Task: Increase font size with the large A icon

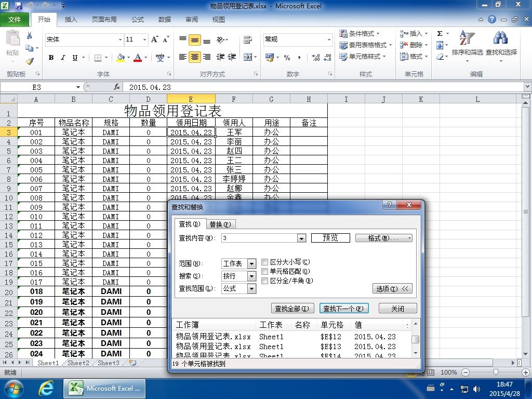Action: [x=154, y=39]
